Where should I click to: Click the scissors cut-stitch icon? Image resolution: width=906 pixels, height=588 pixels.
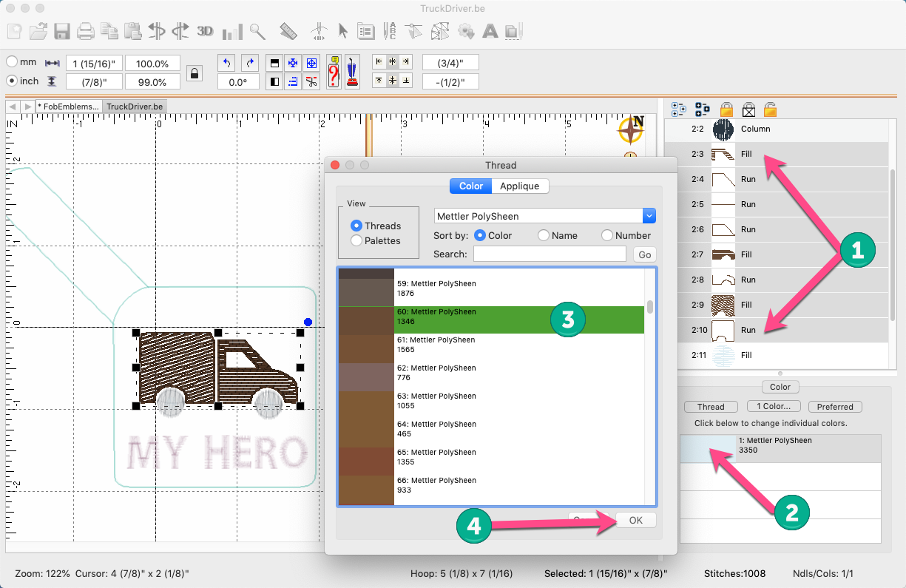pyautogui.click(x=311, y=81)
